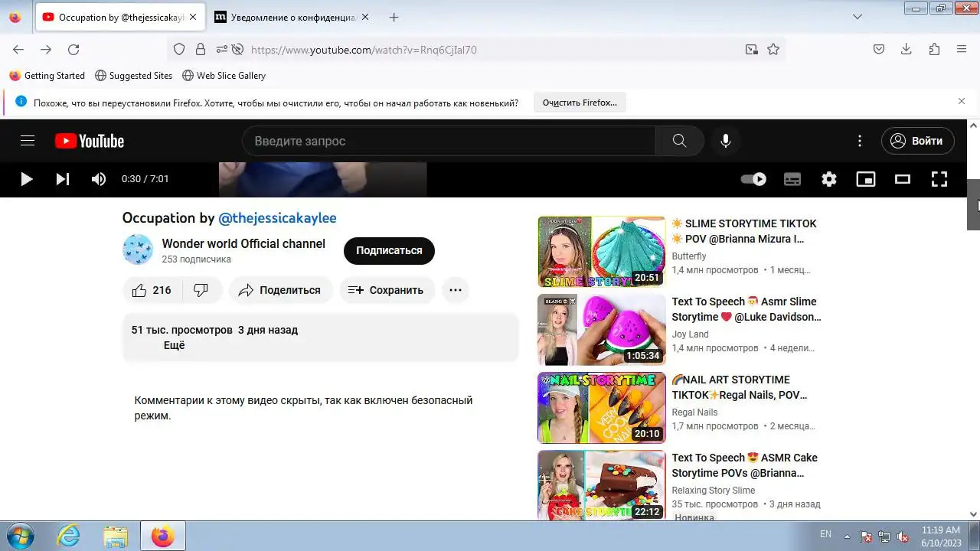List all tabs dropdown arrow
This screenshot has width=980, height=551.
(x=857, y=17)
